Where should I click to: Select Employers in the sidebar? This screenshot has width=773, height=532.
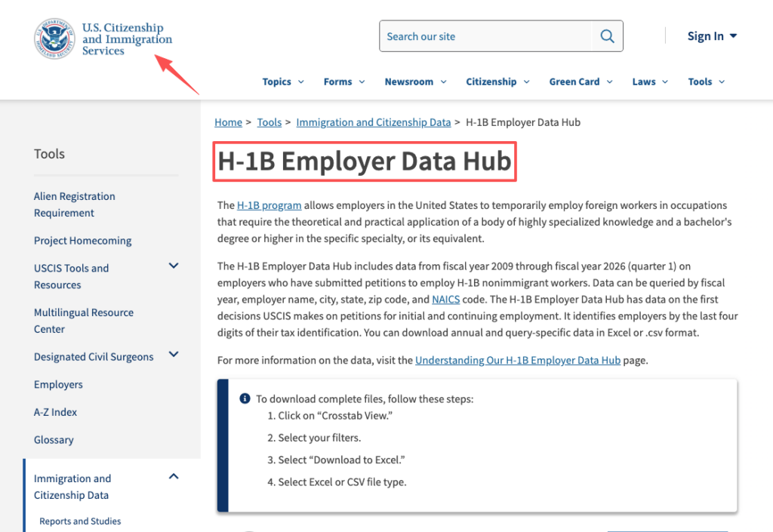[x=58, y=384]
